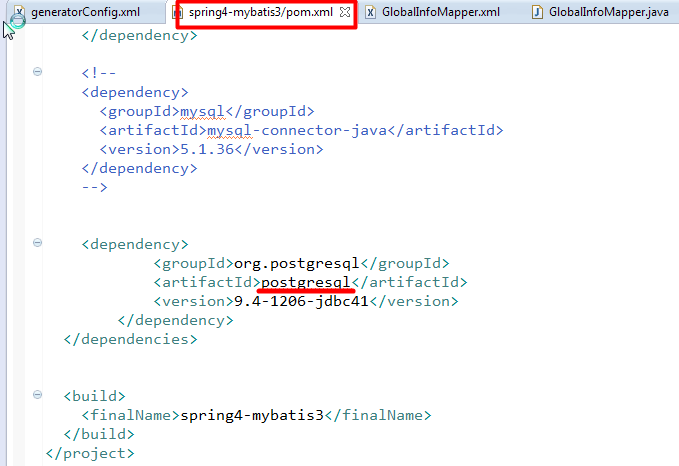This screenshot has height=466, width=679.
Task: Click the org.postgresql groupId text
Action: coord(296,263)
